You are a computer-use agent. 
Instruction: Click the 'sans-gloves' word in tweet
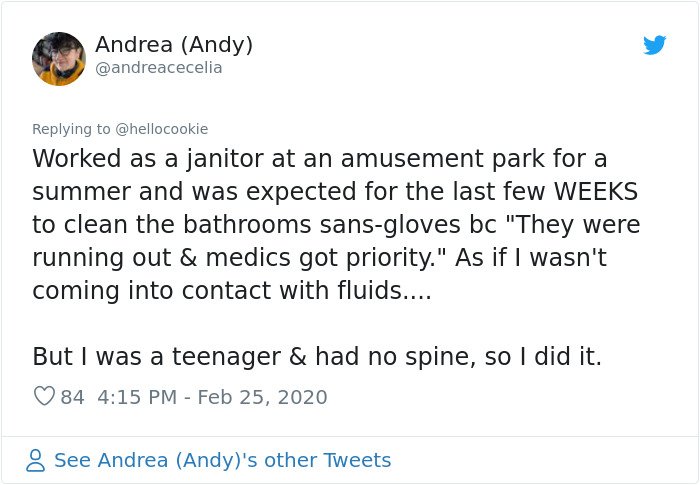tap(390, 225)
